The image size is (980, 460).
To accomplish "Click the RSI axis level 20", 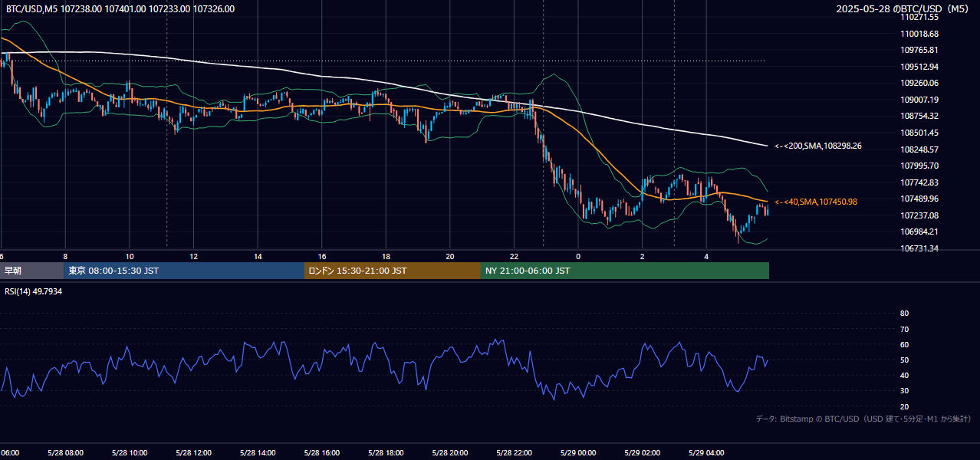I will [x=904, y=406].
